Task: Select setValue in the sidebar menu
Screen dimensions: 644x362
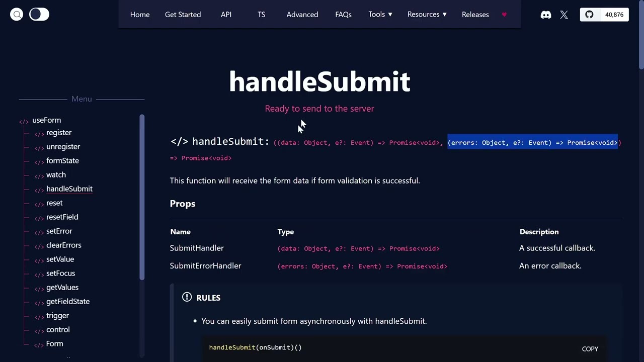Action: pyautogui.click(x=60, y=259)
